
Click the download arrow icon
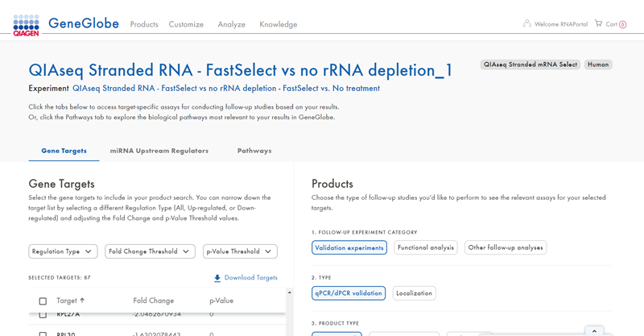217,279
